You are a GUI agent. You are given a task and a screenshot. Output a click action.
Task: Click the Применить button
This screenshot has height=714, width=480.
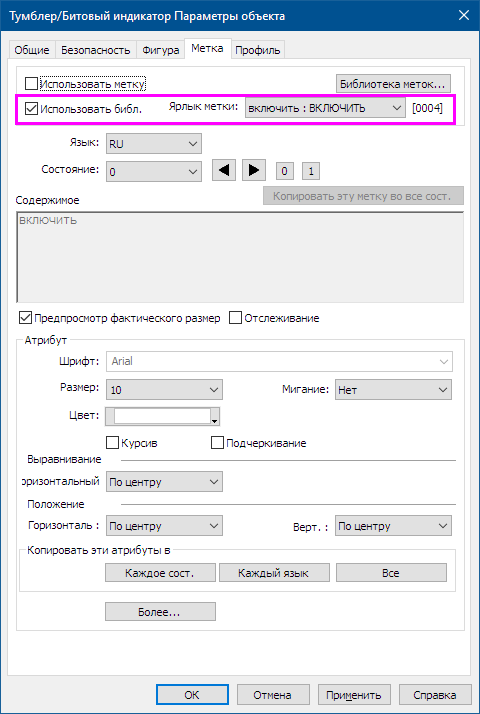pyautogui.click(x=354, y=695)
